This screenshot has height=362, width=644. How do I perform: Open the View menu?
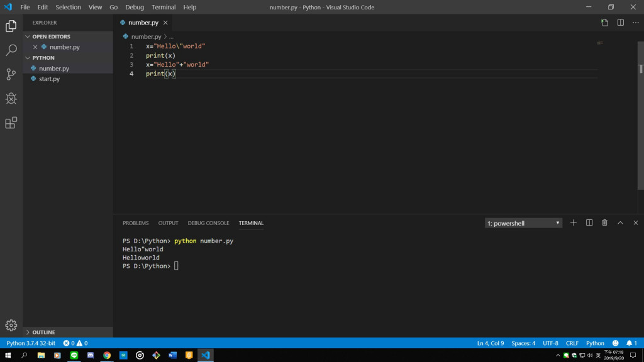pos(95,7)
